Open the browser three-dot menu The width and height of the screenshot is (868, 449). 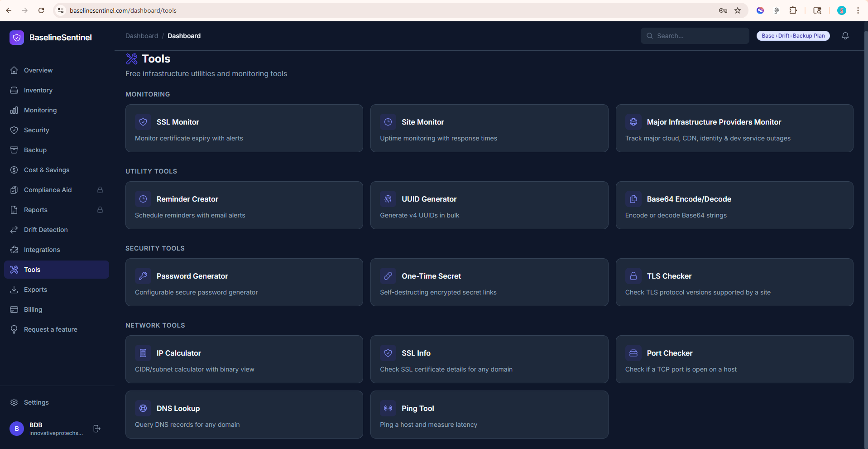coord(858,10)
